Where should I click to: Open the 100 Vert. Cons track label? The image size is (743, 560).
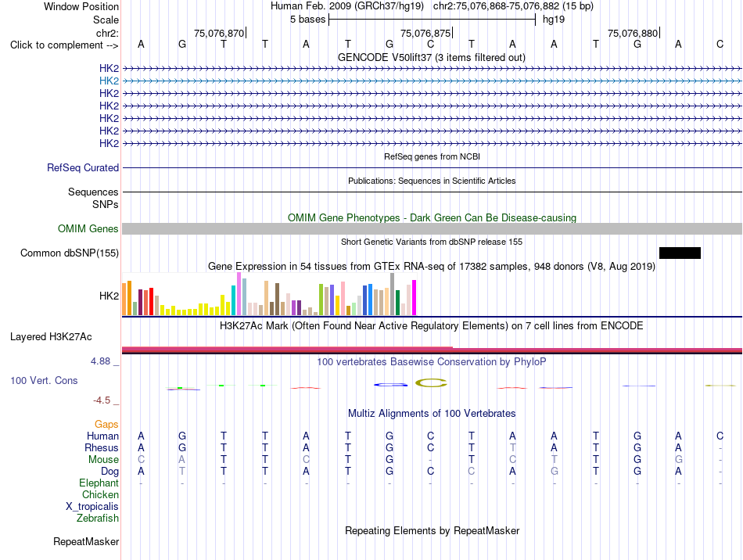pos(44,380)
